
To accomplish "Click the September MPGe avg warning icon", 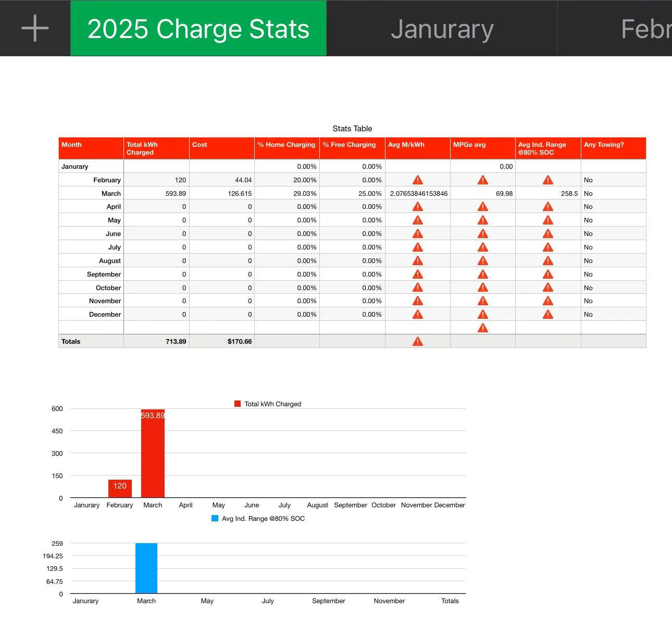I will 483,274.
